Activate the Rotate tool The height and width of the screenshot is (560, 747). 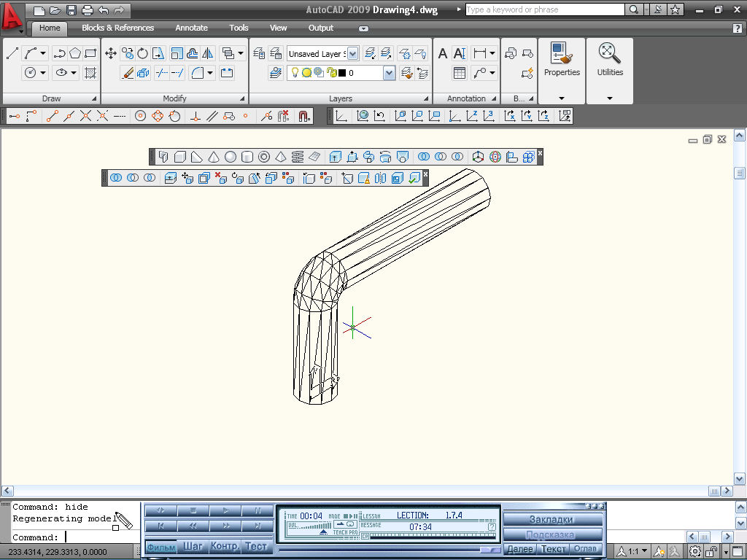[142, 52]
